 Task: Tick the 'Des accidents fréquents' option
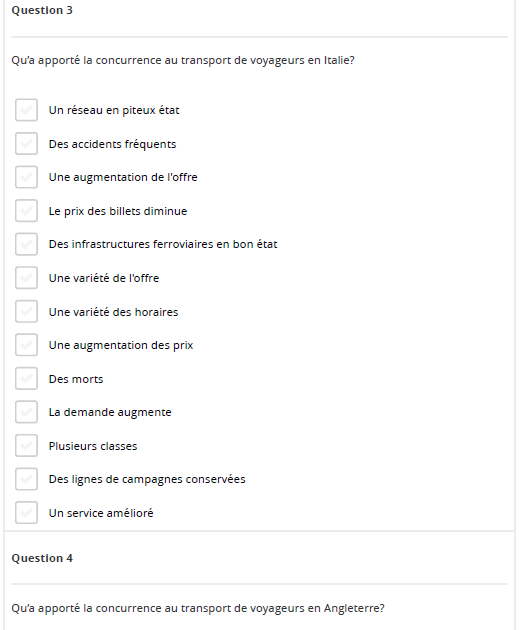tap(27, 144)
